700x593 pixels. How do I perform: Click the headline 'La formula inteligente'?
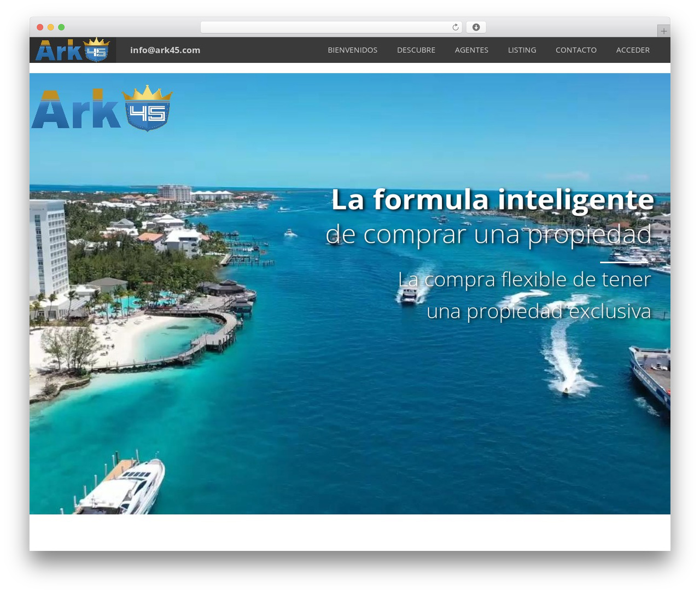coord(493,199)
